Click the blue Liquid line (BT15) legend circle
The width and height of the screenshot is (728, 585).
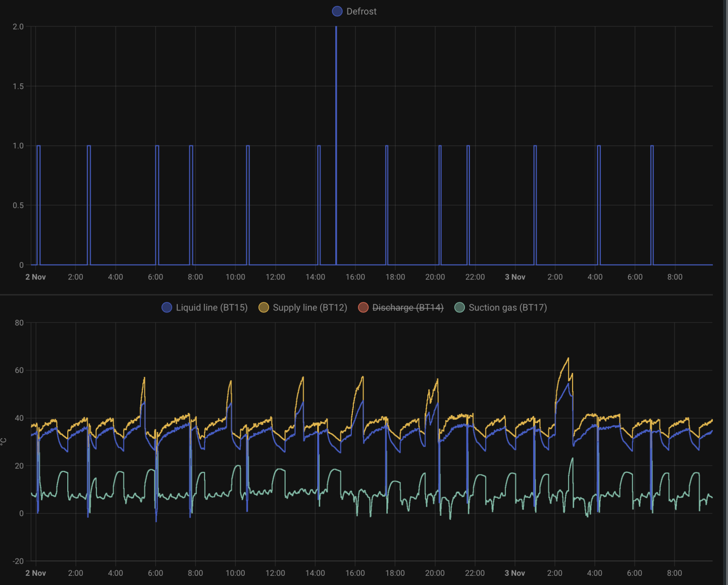click(x=167, y=308)
